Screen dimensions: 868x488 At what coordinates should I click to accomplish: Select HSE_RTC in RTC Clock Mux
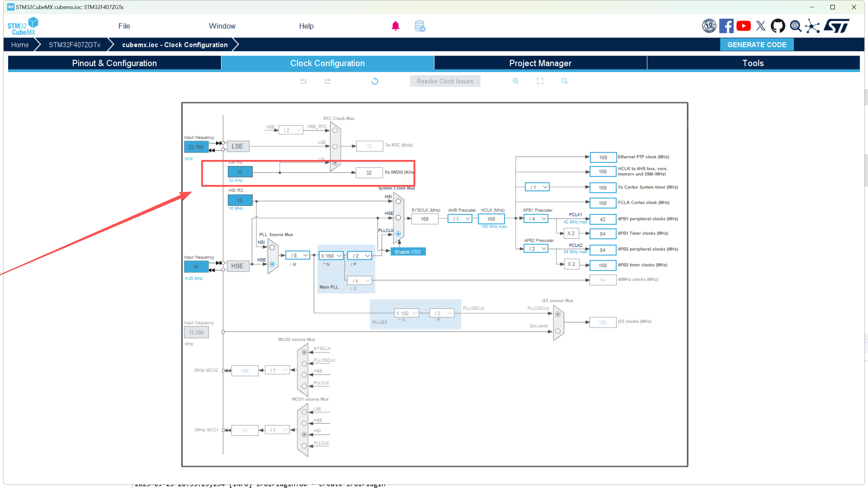(x=335, y=130)
